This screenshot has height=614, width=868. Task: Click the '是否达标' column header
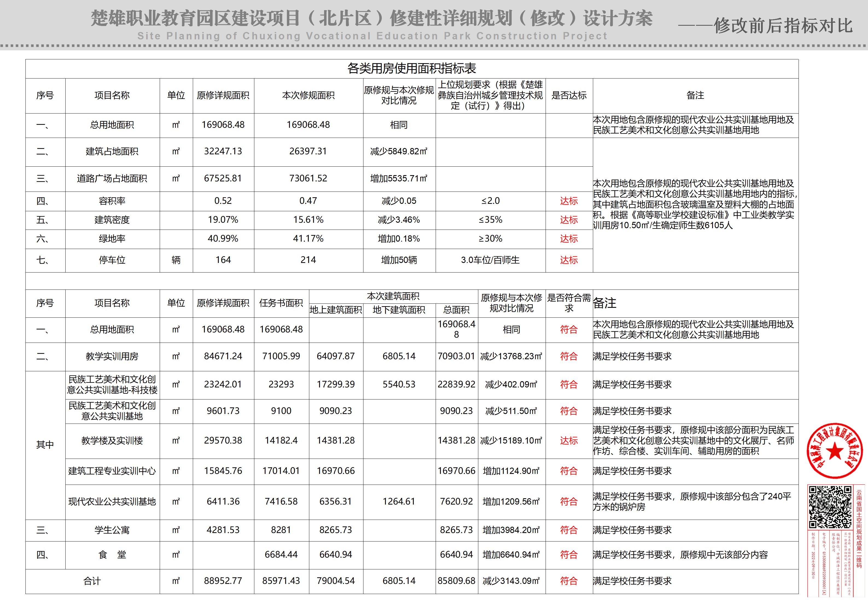(x=569, y=95)
